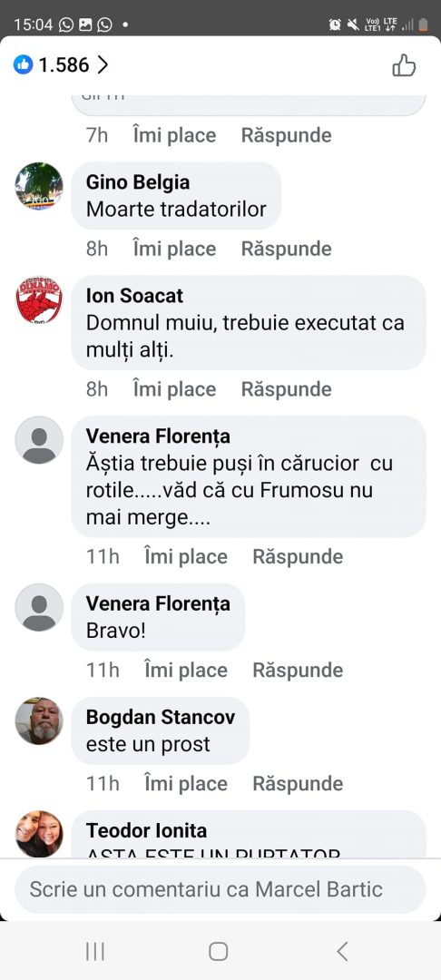The image size is (441, 980).
Task: Like Ion Soacat's comment with 'Îmi place'
Action: 174,389
